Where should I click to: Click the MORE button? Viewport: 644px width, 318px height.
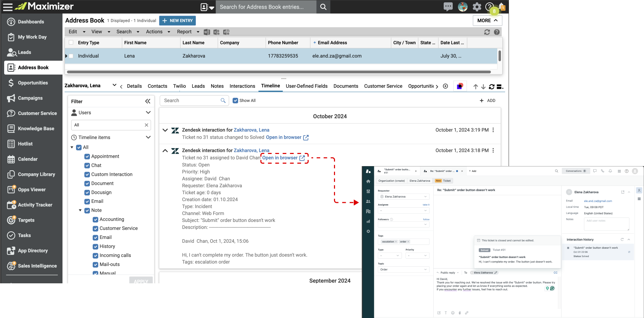point(487,20)
